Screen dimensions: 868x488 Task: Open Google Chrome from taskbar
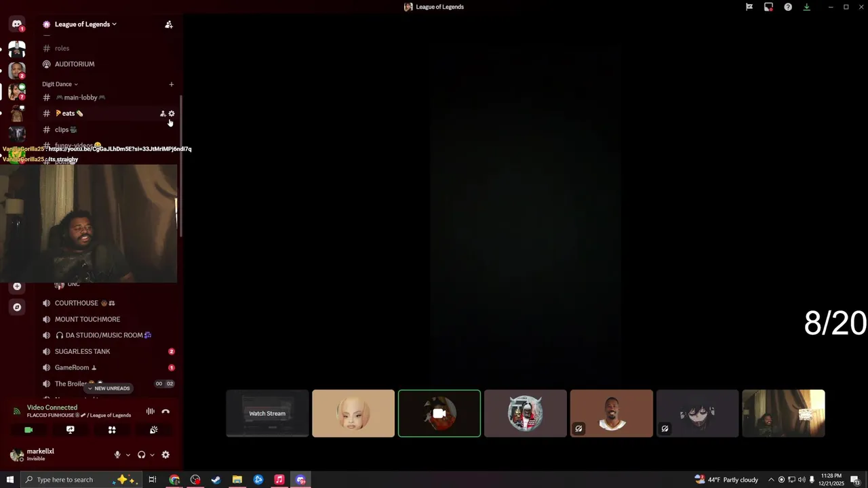(x=174, y=480)
